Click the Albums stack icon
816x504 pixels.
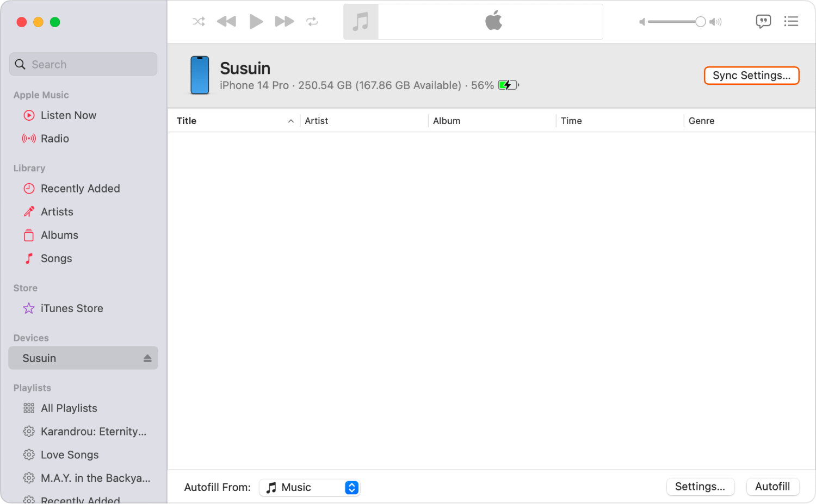(29, 235)
